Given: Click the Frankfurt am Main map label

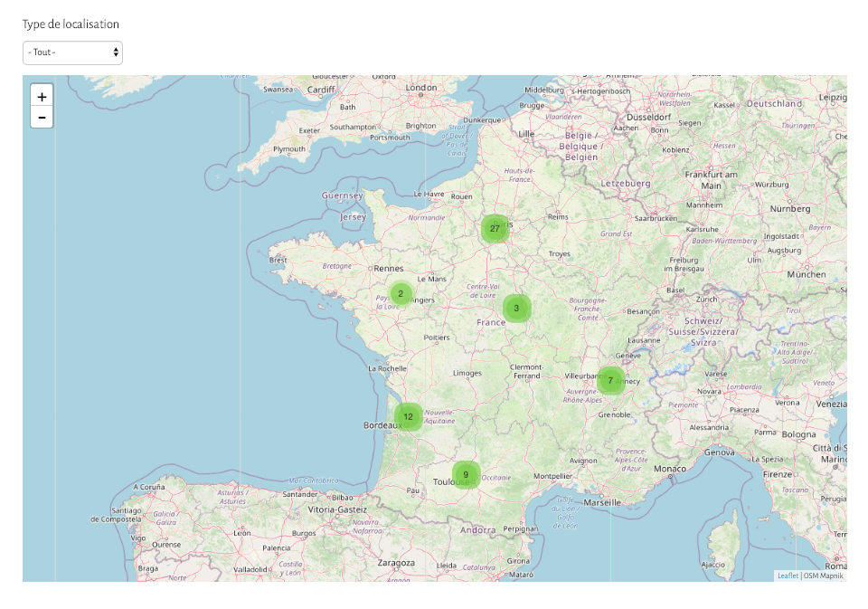Looking at the screenshot, I should pyautogui.click(x=711, y=179).
